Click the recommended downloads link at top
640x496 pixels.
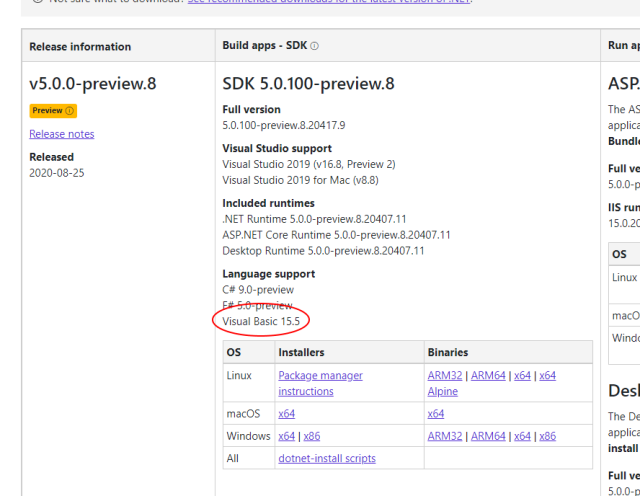pos(329,1)
